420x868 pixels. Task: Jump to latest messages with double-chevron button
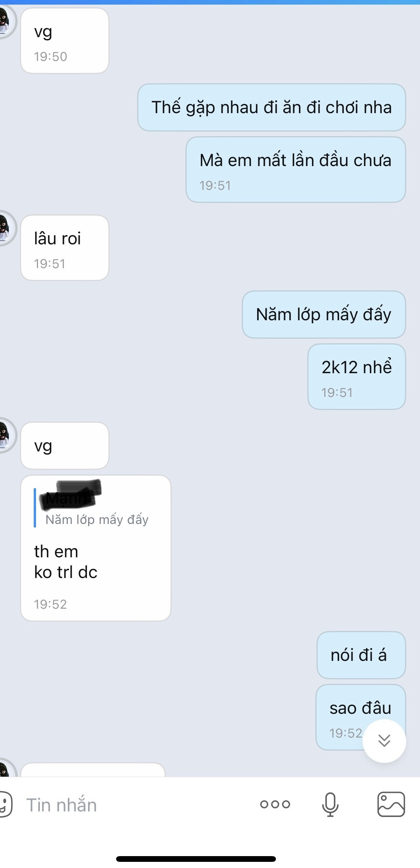384,741
